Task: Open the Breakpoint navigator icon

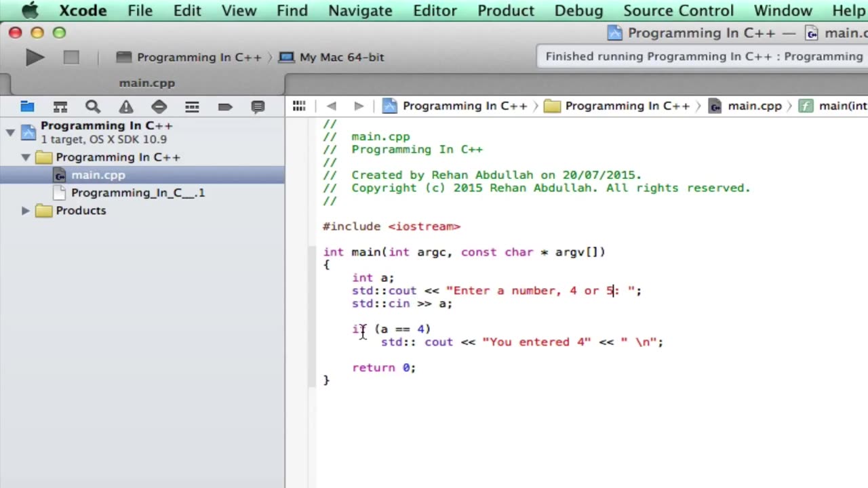Action: [225, 106]
